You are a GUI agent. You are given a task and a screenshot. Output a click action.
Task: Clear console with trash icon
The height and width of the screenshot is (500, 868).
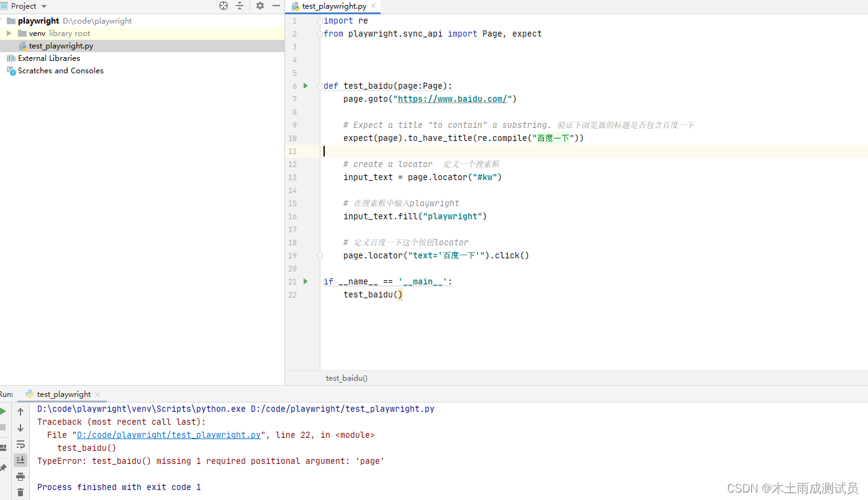20,493
